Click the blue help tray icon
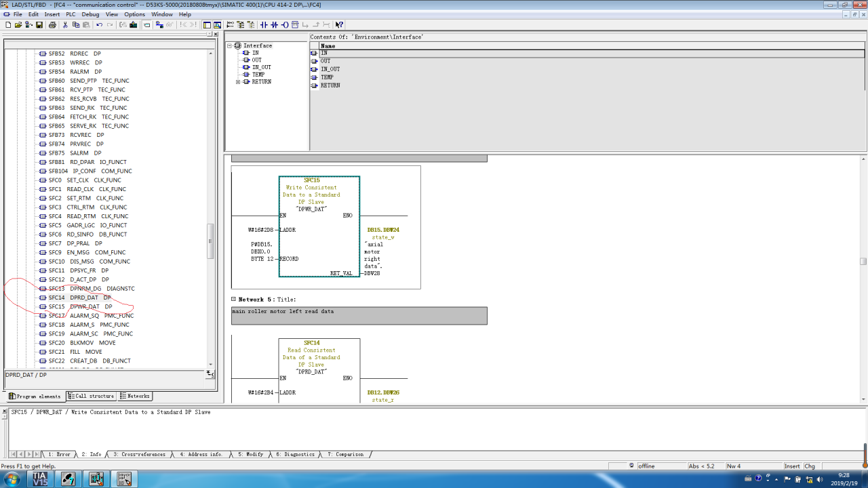The image size is (868, 488). [x=758, y=479]
